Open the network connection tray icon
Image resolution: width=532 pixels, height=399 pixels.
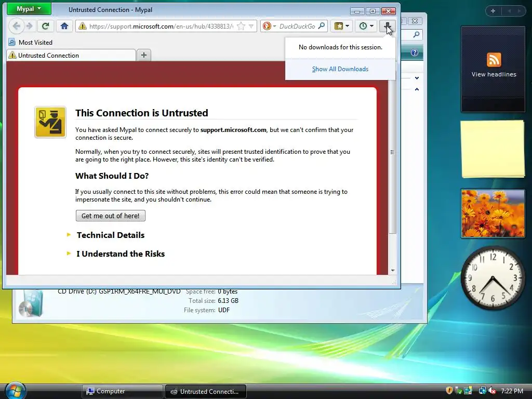tap(482, 391)
